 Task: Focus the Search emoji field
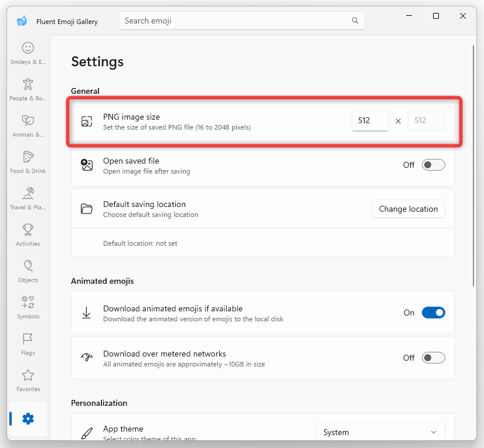[x=241, y=21]
